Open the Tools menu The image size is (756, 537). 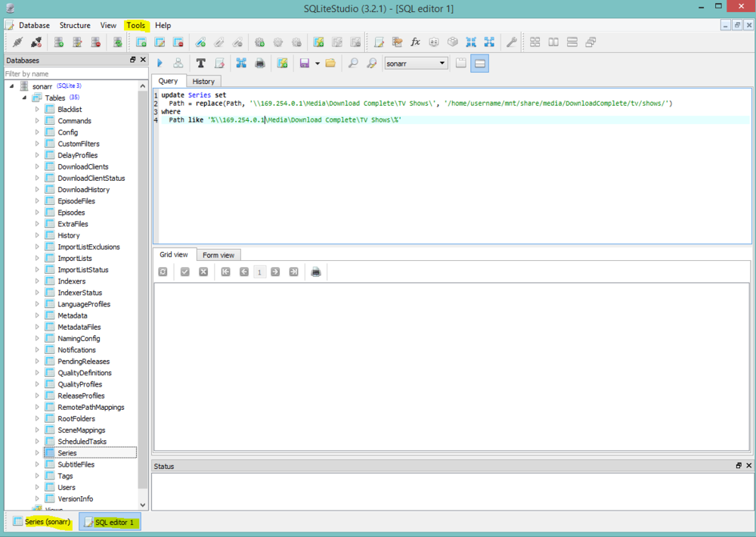tap(136, 25)
